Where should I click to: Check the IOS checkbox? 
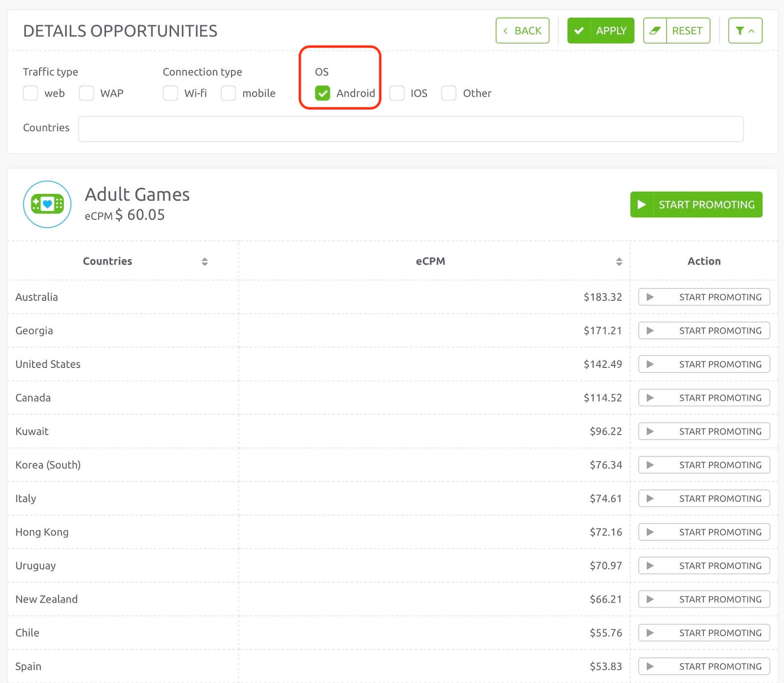(x=397, y=93)
